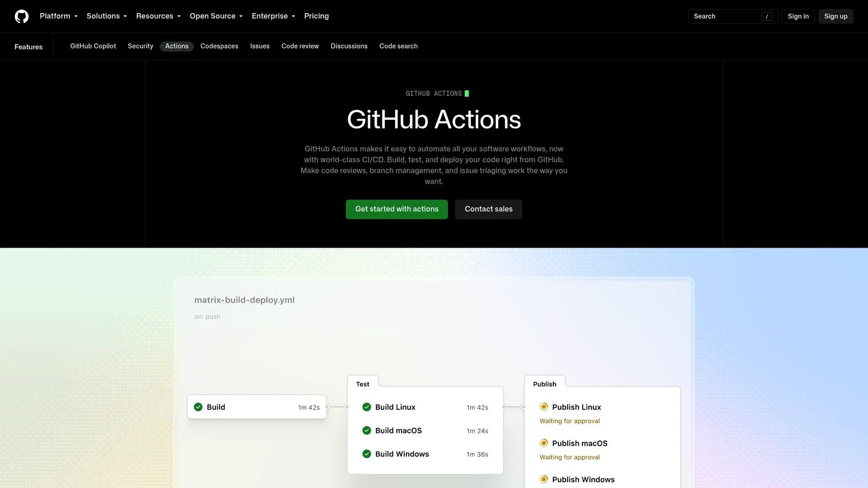Click the Publish Linux job label
Screen dimensions: 868x488
tap(577, 407)
